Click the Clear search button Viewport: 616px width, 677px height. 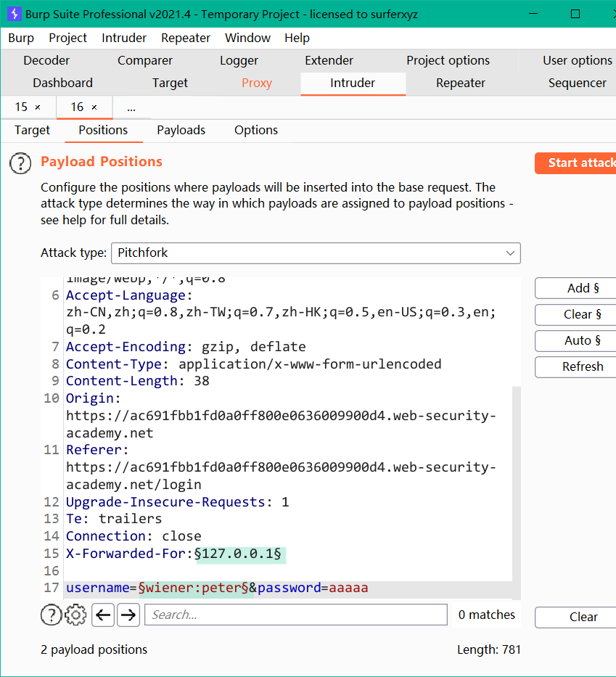[576, 617]
